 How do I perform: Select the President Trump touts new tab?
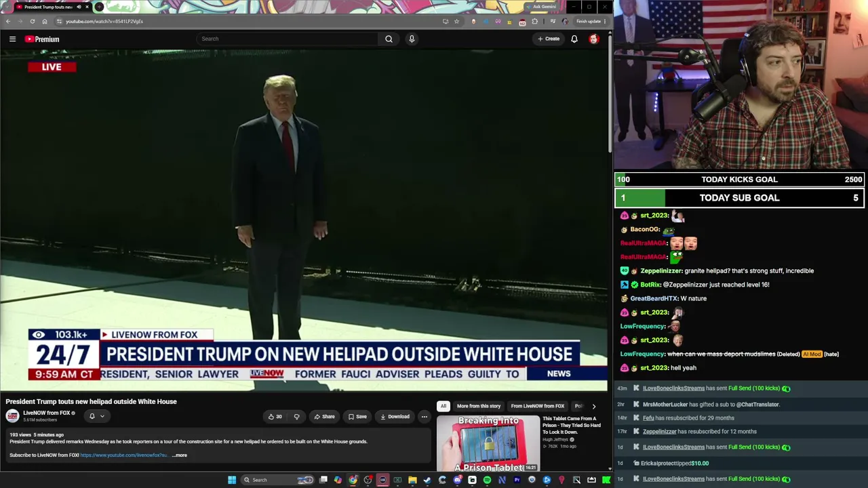click(x=47, y=7)
